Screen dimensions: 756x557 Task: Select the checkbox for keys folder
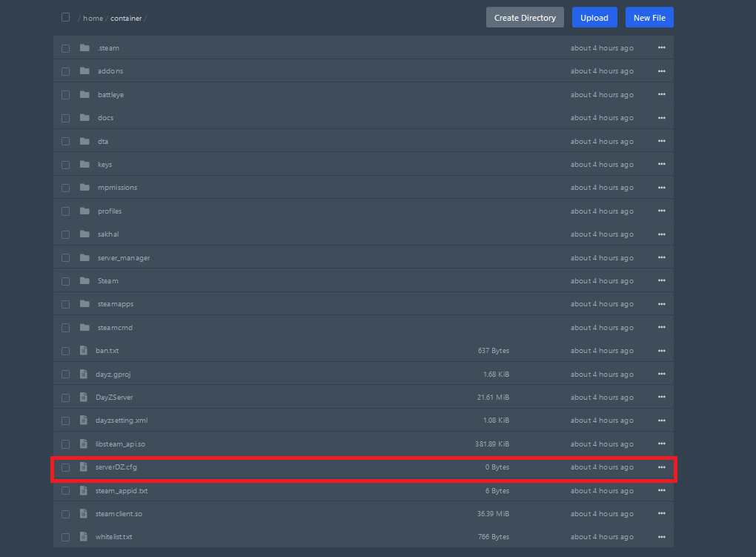click(65, 165)
